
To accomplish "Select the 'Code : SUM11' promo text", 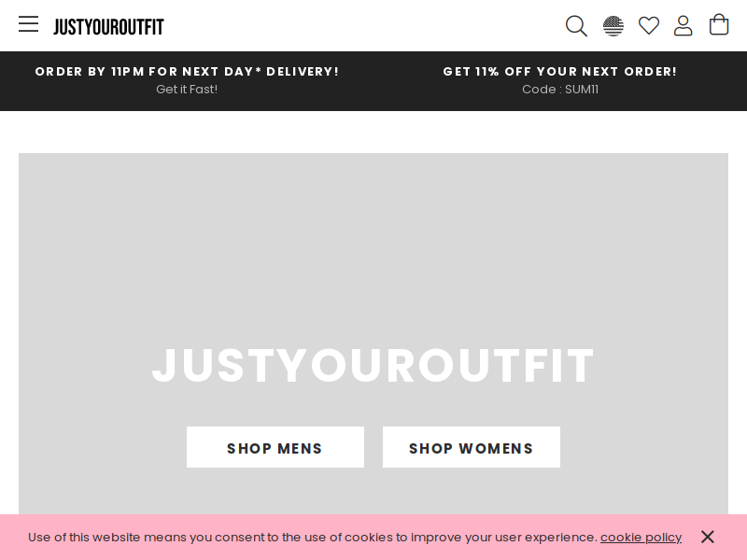I will pos(560,89).
